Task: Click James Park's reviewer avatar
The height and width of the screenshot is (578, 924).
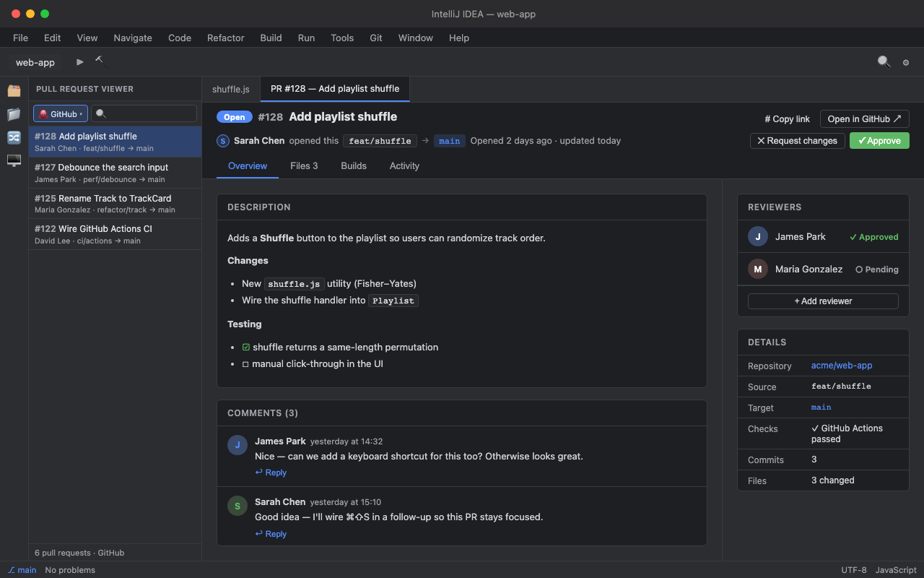Action: pos(758,236)
